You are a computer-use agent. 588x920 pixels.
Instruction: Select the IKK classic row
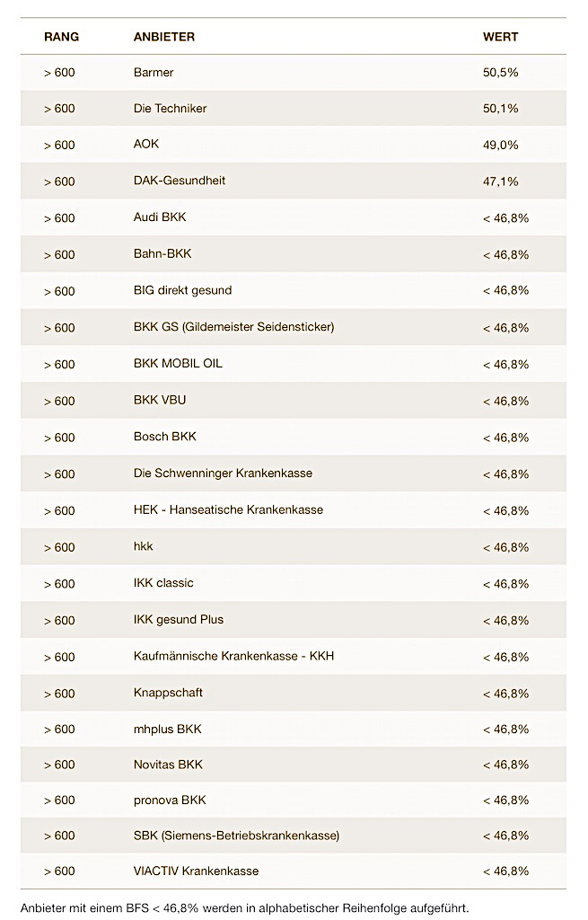coord(163,583)
